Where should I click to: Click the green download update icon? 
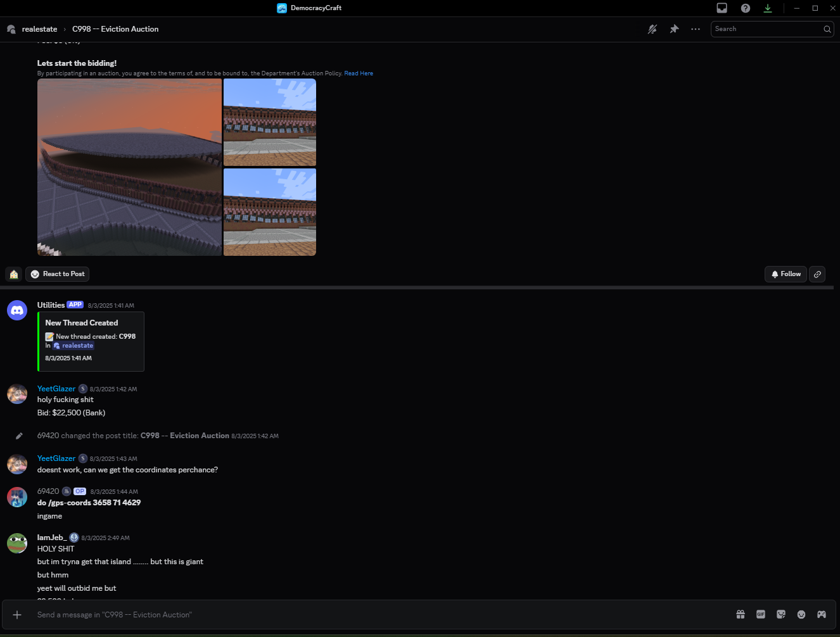click(x=768, y=8)
